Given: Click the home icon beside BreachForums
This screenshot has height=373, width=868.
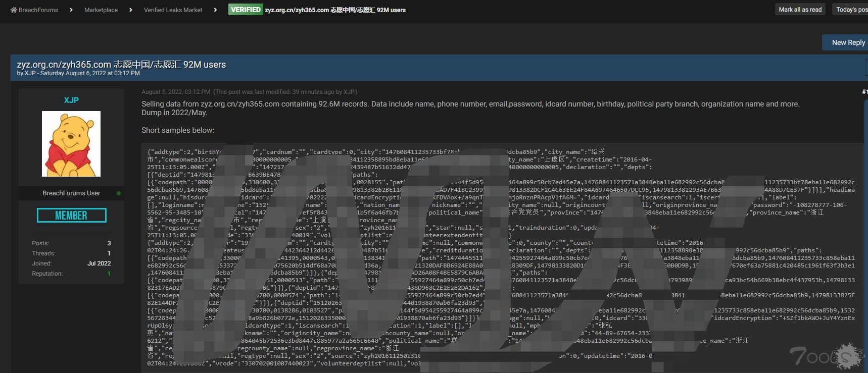Looking at the screenshot, I should [x=14, y=10].
